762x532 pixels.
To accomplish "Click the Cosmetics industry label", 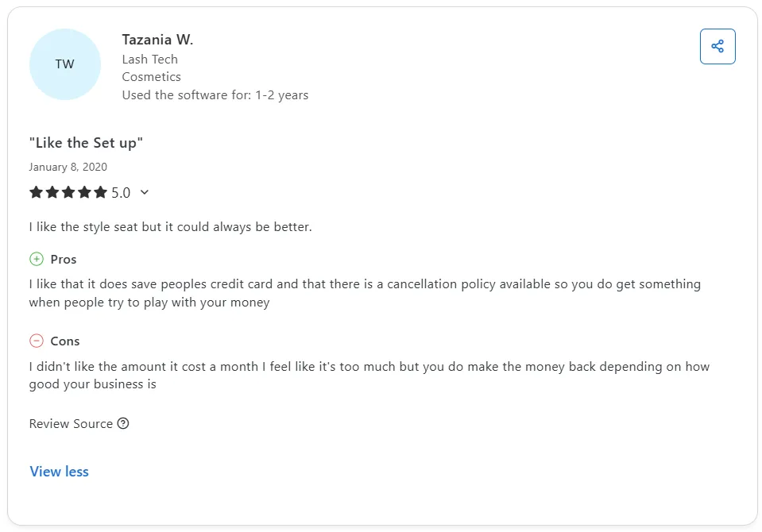I will 151,76.
